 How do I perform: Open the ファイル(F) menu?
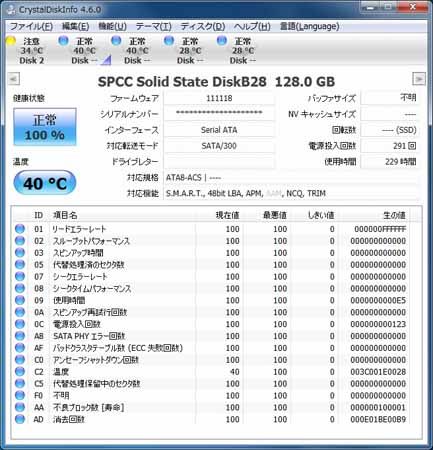pos(31,26)
